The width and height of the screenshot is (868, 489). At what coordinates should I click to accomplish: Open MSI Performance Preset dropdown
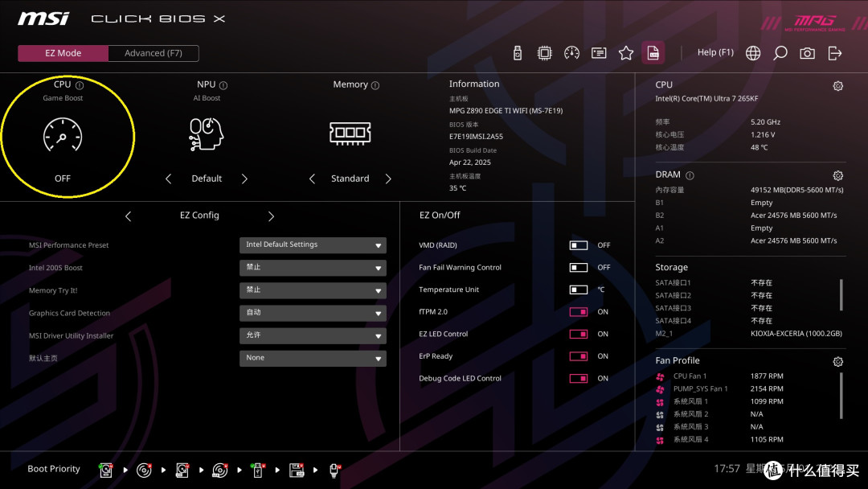[x=313, y=244]
